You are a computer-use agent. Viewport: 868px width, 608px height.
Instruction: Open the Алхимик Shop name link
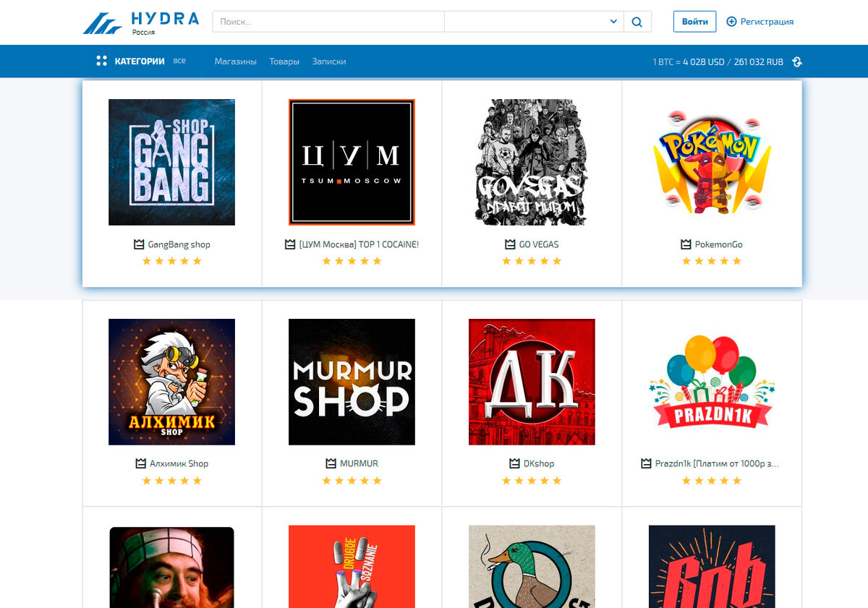[x=179, y=463]
